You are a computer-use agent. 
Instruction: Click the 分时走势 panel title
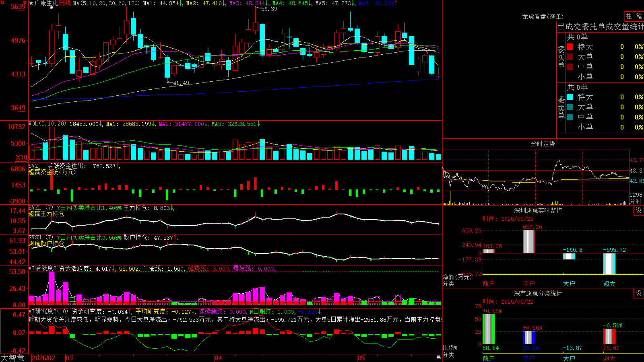[543, 144]
